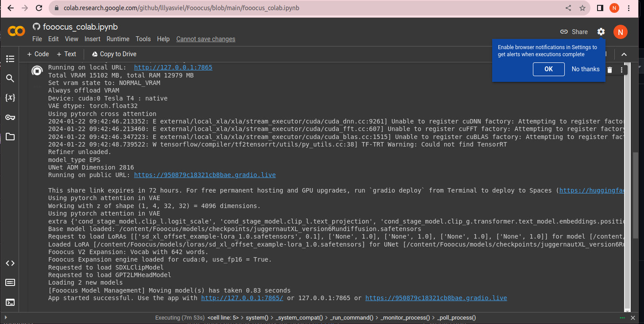Screen dimensions: 644x324
Task: Expand the bottom panel arrow at lower left
Action: point(6,317)
